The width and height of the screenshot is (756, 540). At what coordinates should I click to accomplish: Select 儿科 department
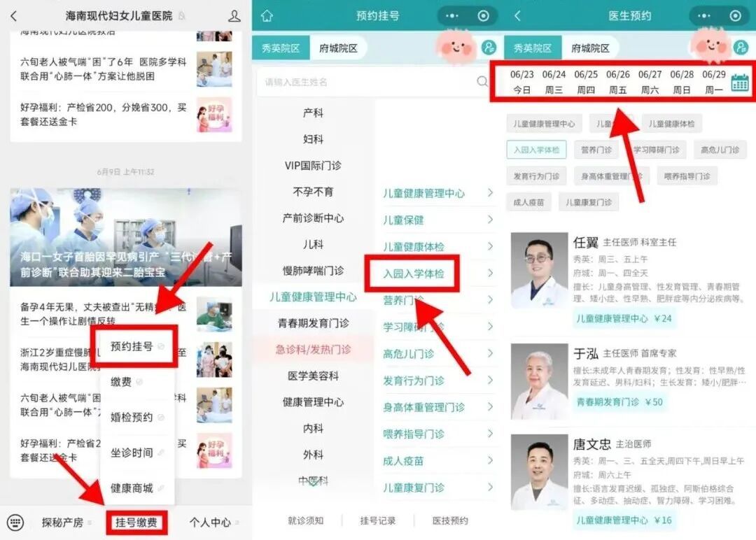tap(313, 244)
